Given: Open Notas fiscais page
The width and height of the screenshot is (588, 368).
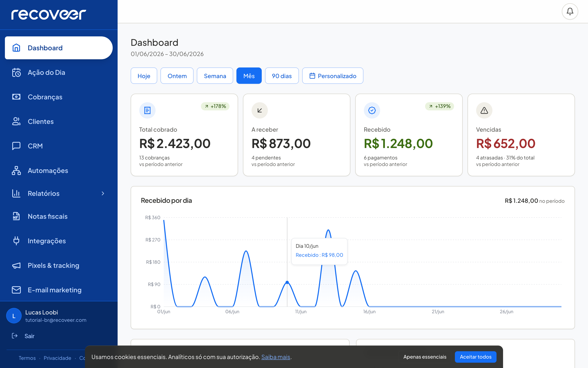Looking at the screenshot, I should 59,216.
